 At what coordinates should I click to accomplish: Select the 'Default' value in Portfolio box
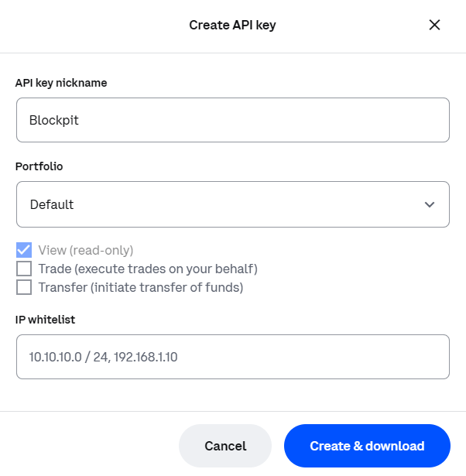coord(52,204)
